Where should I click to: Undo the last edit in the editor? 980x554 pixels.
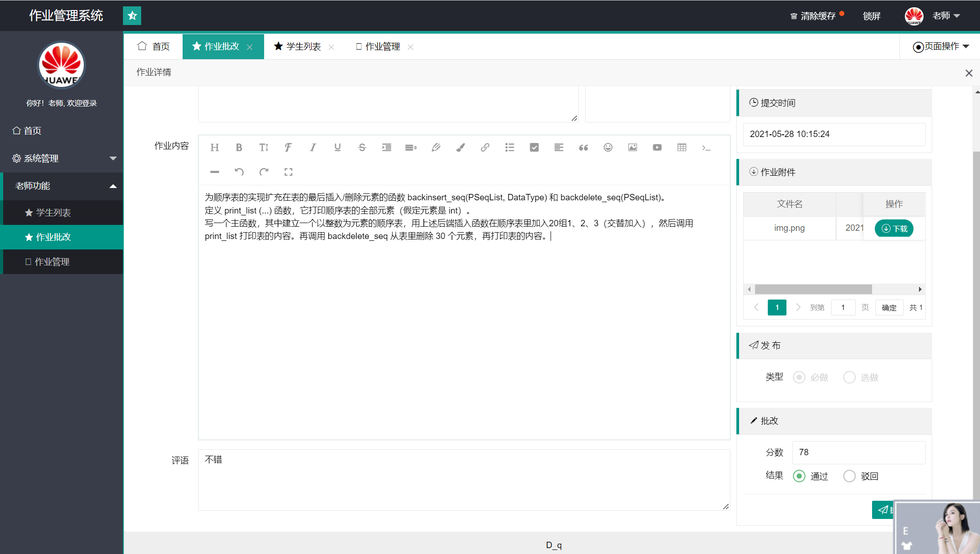tap(239, 172)
